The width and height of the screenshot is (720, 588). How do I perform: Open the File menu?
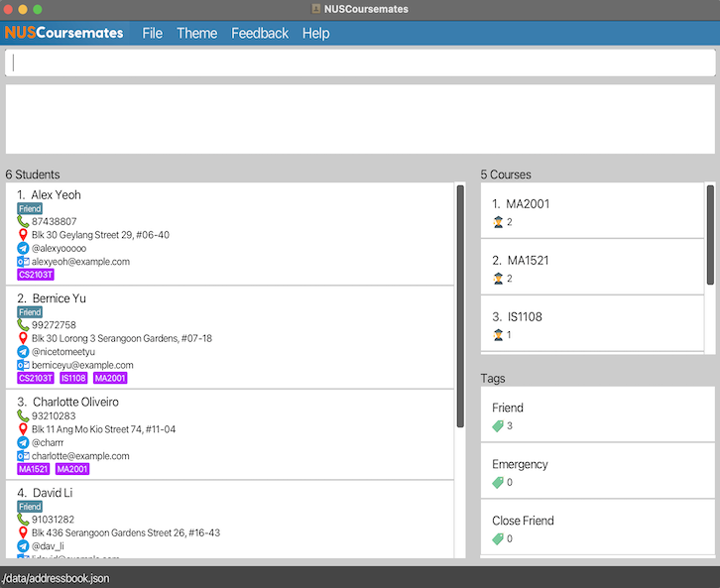tap(152, 33)
